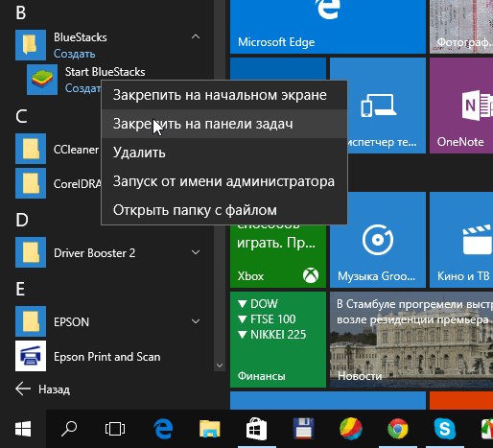Open BlueStacks colorful taskbar icon
Viewport: 493px width, 448px height.
tap(351, 429)
